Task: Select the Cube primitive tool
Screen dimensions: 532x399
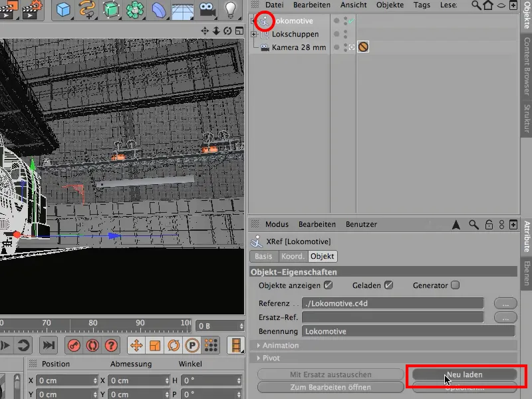Action: [63, 9]
